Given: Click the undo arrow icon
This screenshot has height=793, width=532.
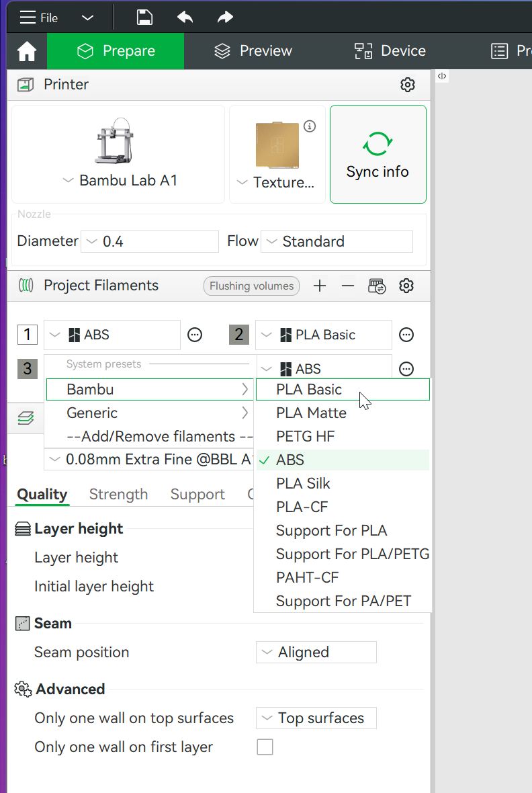Looking at the screenshot, I should (185, 17).
